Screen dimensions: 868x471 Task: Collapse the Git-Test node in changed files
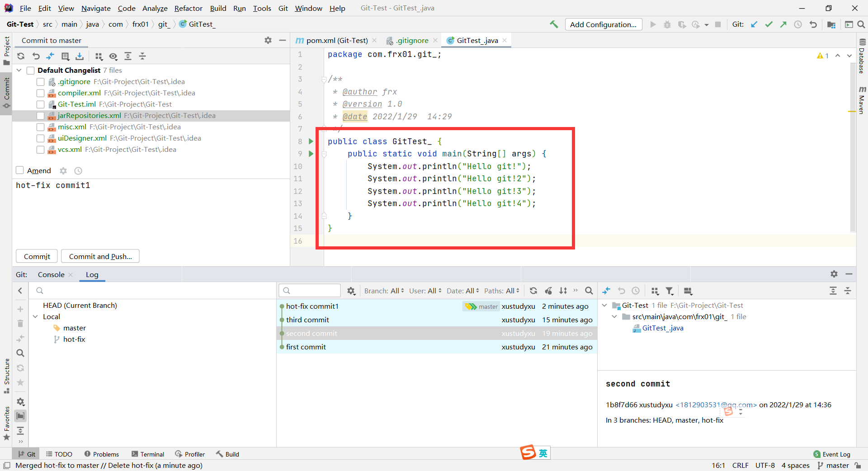pos(604,305)
